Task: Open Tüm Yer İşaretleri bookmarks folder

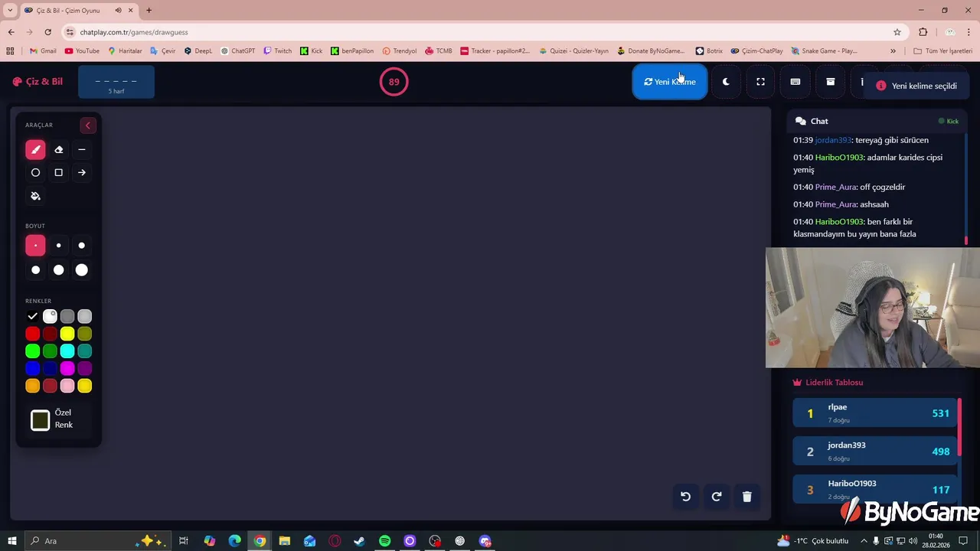Action: click(x=942, y=51)
